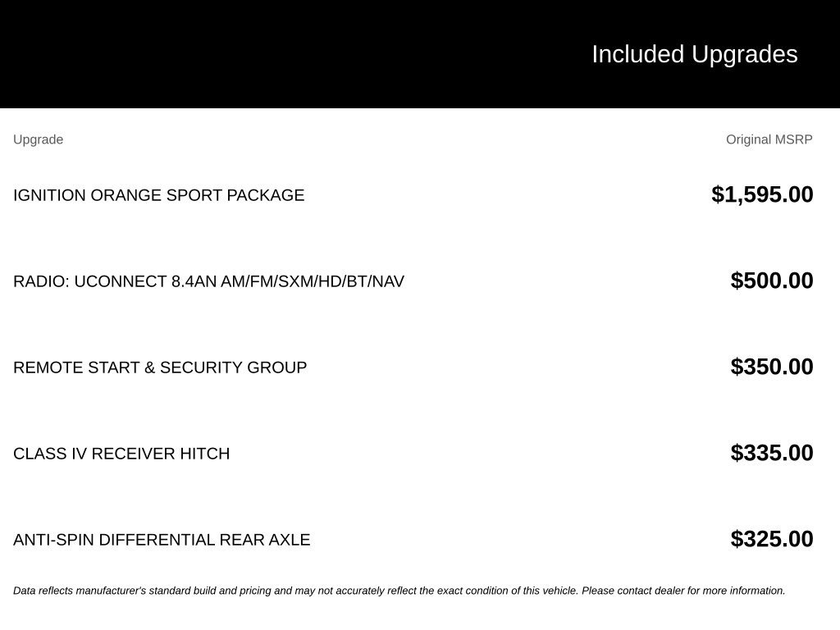
Task: Select CLASS IV RECEIVER HITCH upgrade
Action: [x=121, y=454]
